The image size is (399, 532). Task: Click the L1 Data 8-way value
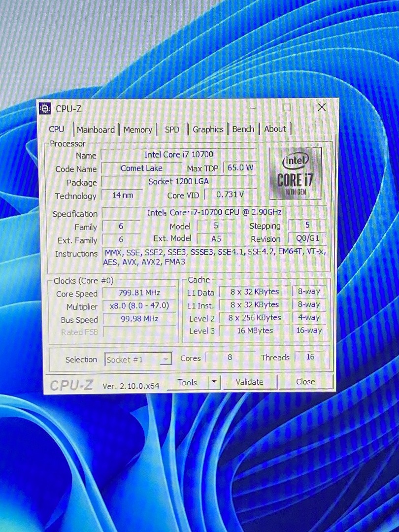(x=309, y=292)
